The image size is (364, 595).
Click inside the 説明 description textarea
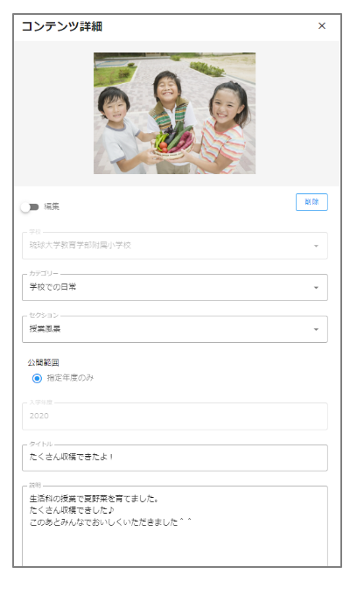pos(175,527)
